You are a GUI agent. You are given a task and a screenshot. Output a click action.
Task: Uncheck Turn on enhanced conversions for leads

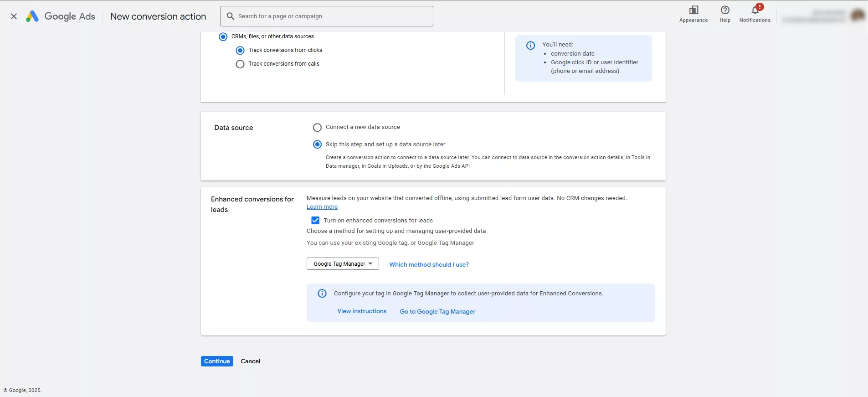(315, 221)
